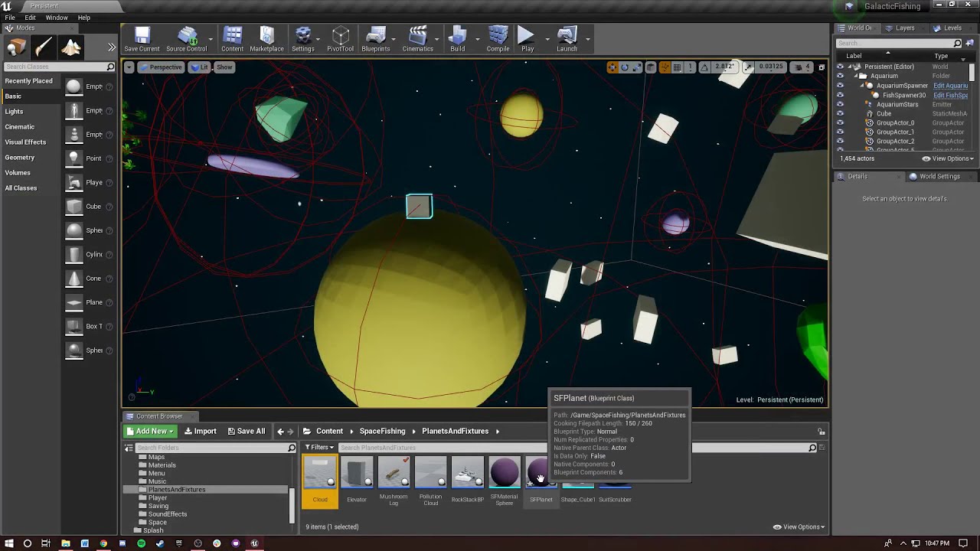Image resolution: width=980 pixels, height=551 pixels.
Task: Click the Save Current toolbar icon
Action: [x=142, y=39]
